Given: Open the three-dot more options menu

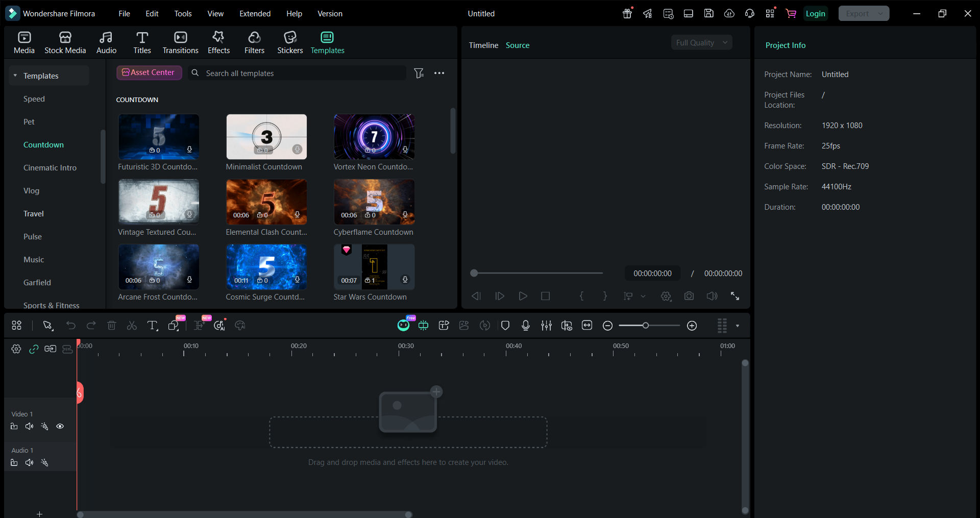Looking at the screenshot, I should click(439, 73).
